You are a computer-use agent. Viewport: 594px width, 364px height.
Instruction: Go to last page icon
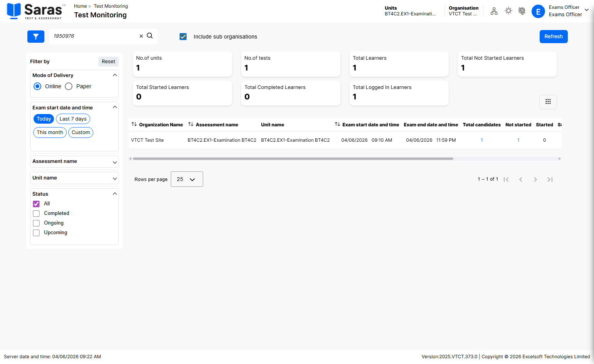tap(550, 179)
